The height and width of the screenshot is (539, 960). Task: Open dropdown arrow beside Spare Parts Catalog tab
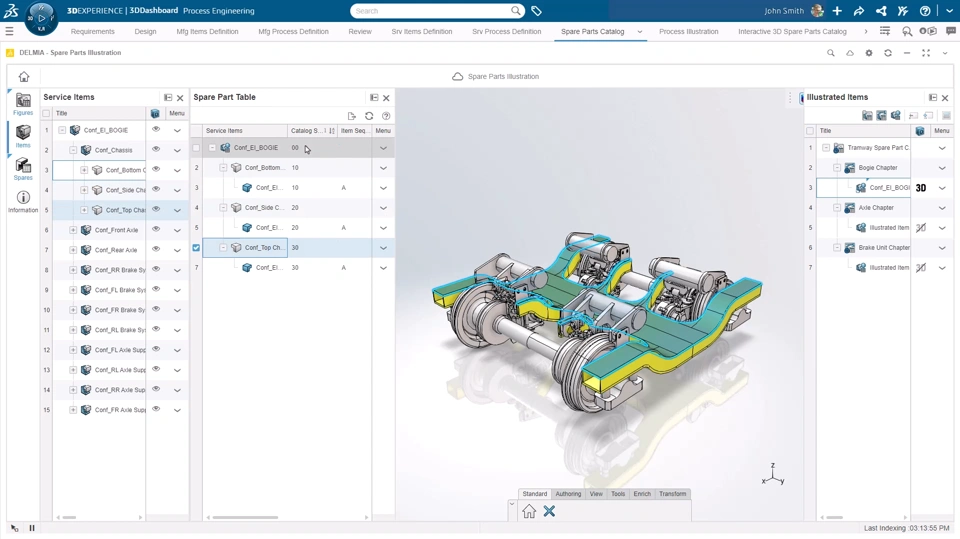(x=640, y=32)
